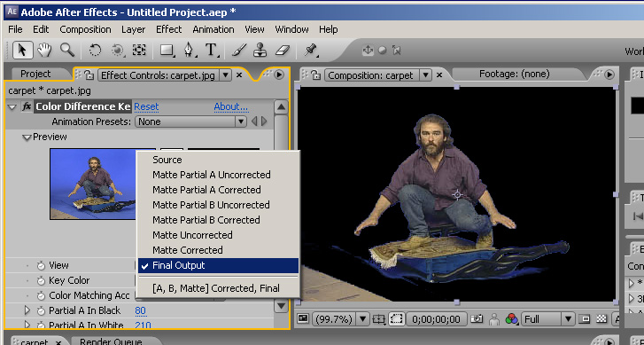Open the Animation Presets dropdown
The image size is (644, 345).
pos(191,122)
